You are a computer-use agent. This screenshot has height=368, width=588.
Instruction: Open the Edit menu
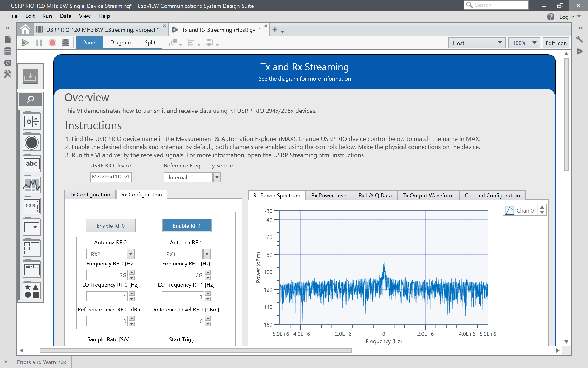tap(30, 16)
